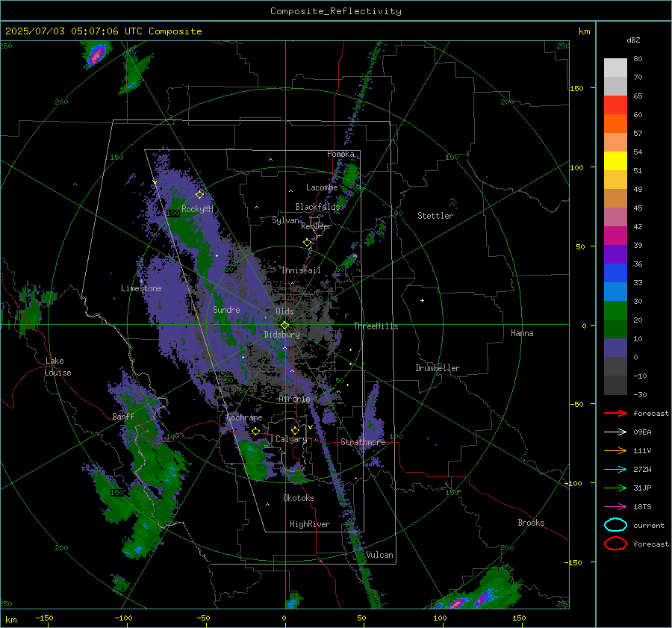Viewport: 672px width, 628px height.
Task: Click the Hanna city label
Action: pos(522,333)
